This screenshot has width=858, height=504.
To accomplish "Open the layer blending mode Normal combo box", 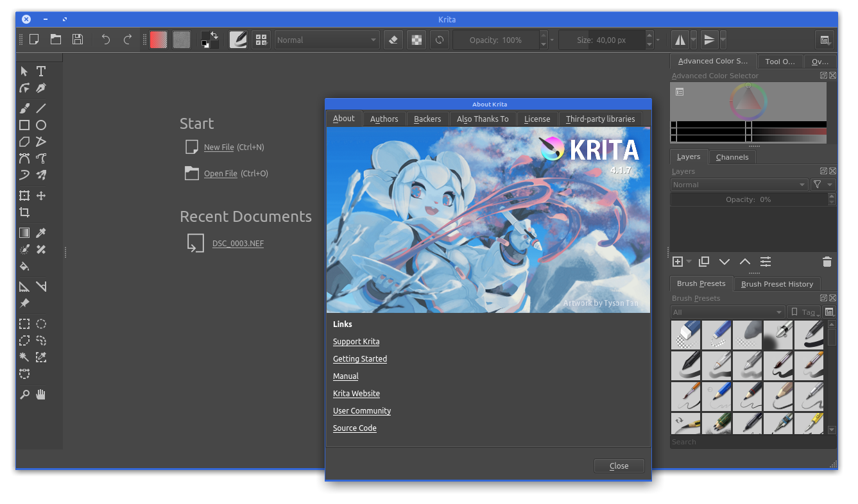I will [x=739, y=185].
